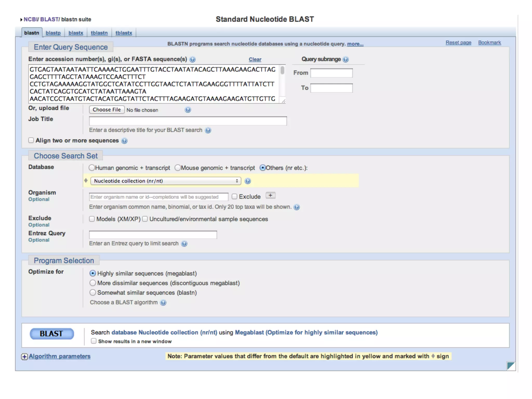Viewport: 532px width, 399px height.
Task: Click Entrez query help icon
Action: click(x=184, y=244)
